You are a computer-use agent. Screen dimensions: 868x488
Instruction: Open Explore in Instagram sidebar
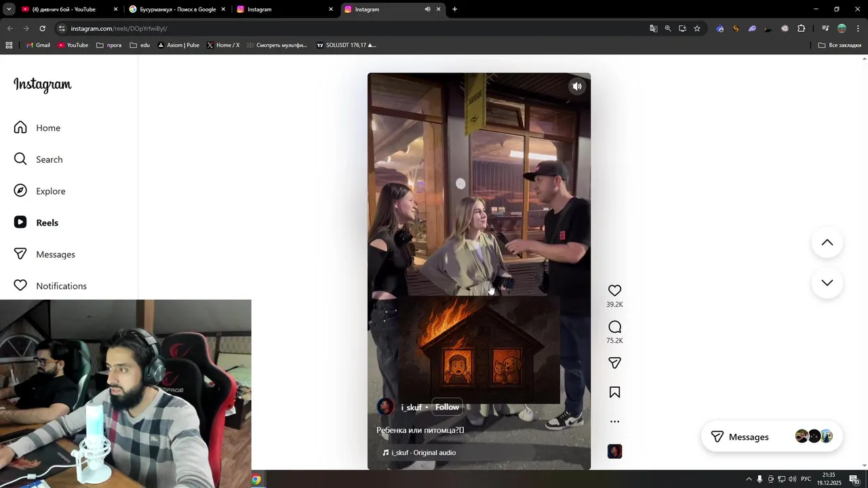click(x=40, y=191)
